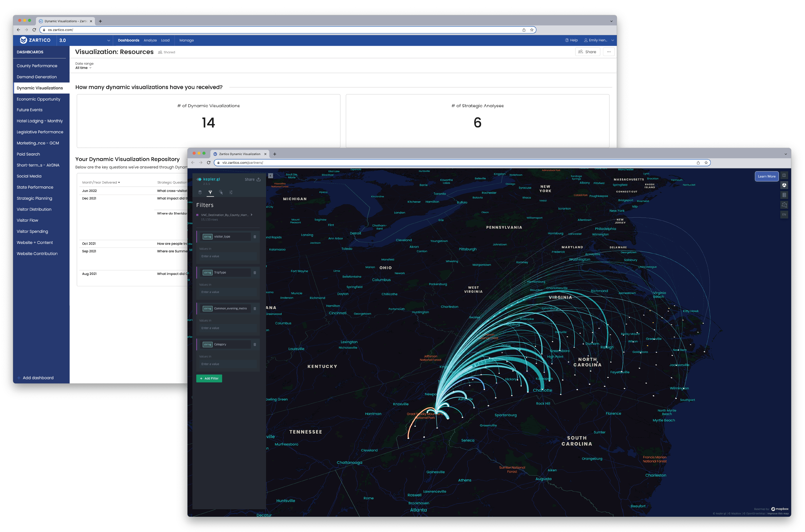805x532 pixels.
Task: Click the Category value input field
Action: [x=228, y=364]
